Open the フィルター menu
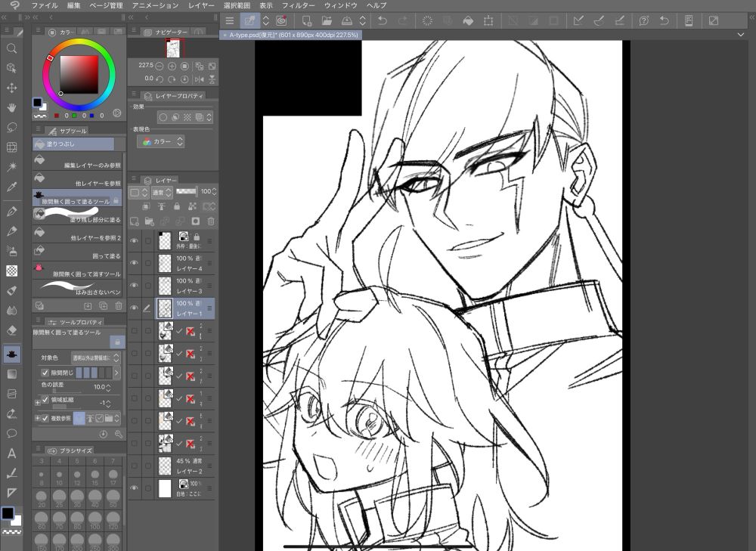The width and height of the screenshot is (756, 551). point(299,5)
